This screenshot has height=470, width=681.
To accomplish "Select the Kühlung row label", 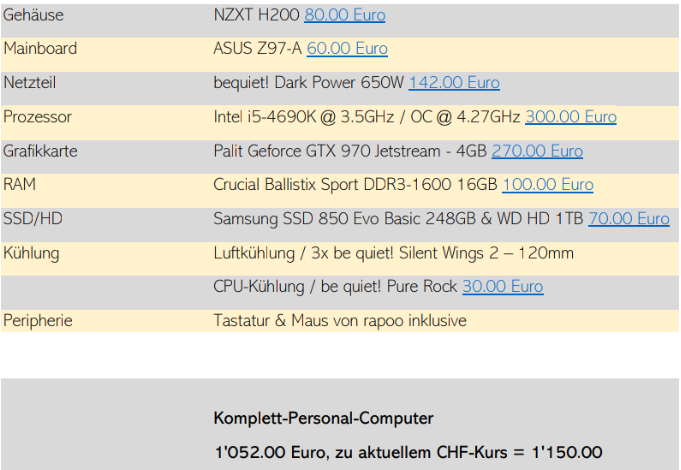I will 31,253.
